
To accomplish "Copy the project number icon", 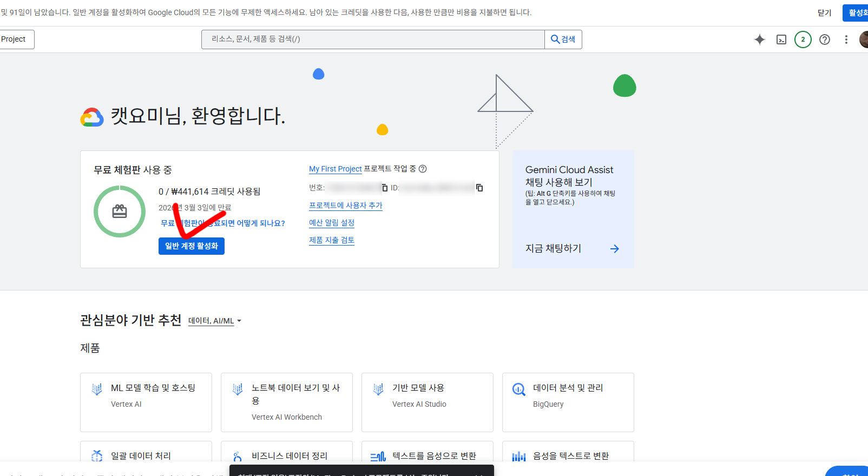I will (x=385, y=188).
